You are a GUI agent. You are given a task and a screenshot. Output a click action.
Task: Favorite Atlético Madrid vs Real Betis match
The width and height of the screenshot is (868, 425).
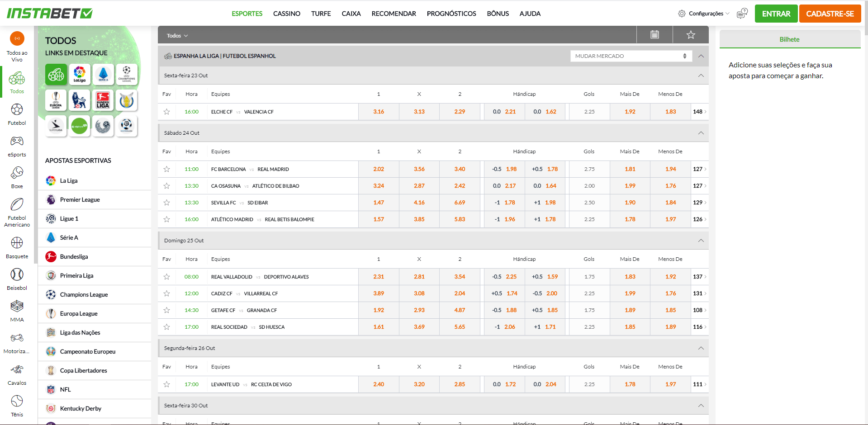click(167, 219)
